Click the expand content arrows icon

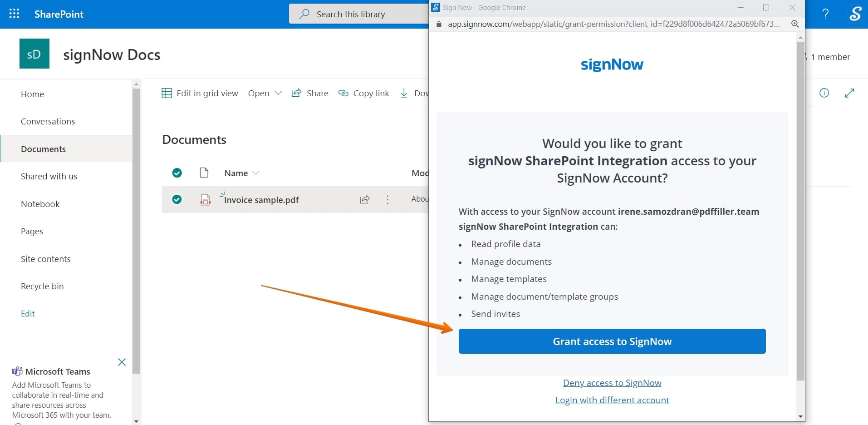(x=850, y=93)
